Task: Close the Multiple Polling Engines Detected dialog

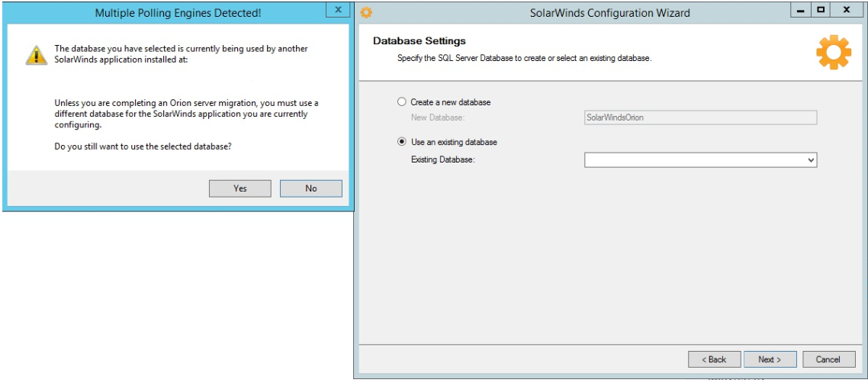Action: coord(338,10)
